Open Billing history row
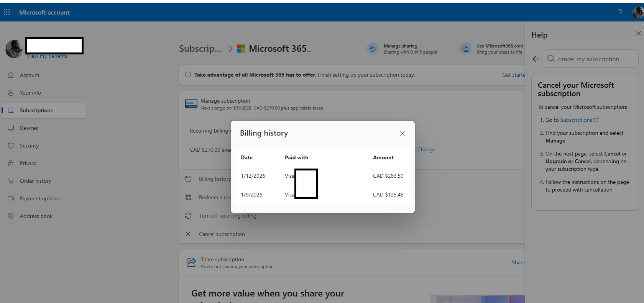The height and width of the screenshot is (303, 644). click(x=215, y=179)
